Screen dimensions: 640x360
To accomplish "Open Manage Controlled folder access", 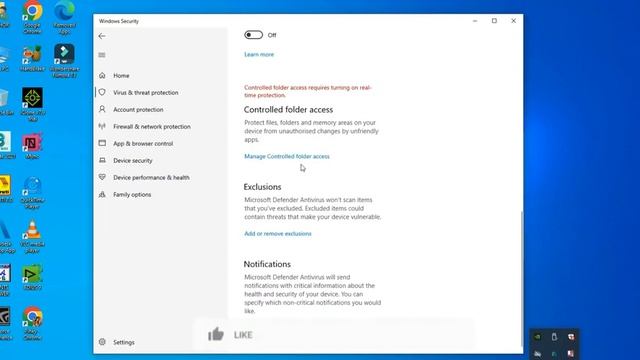I will pyautogui.click(x=287, y=156).
